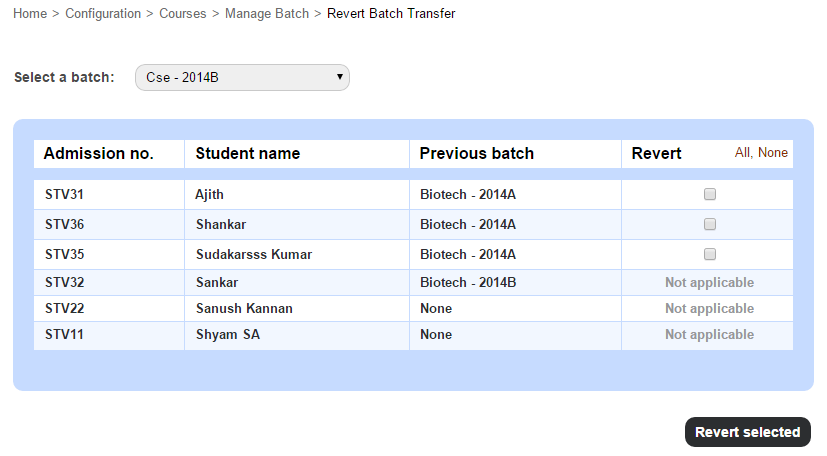827x456 pixels.
Task: Click Shyam SA's row name
Action: coord(228,334)
